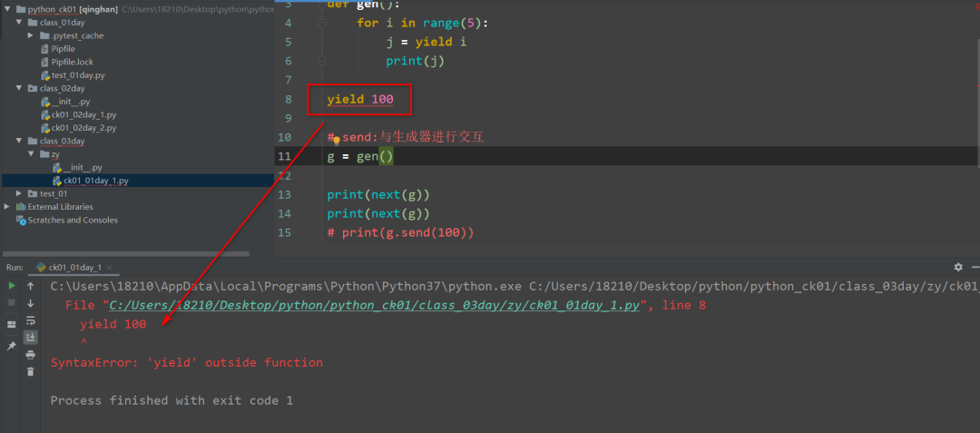Viewport: 980px width, 433px height.
Task: Click line number 11 in the gutter
Action: [284, 156]
